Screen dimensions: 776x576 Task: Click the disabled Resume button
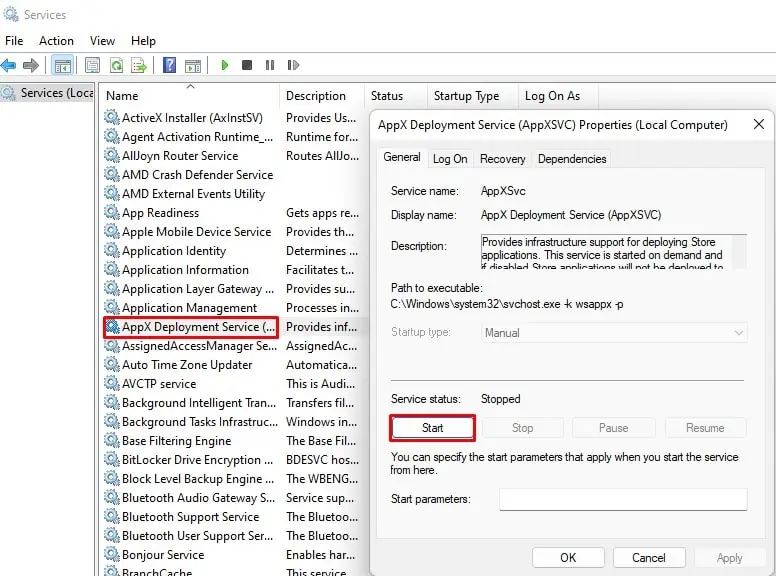tap(705, 428)
